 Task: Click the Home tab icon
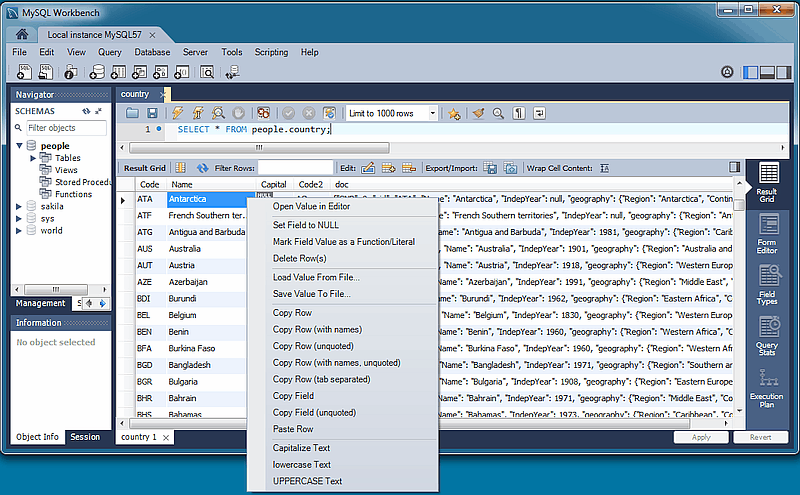point(22,35)
